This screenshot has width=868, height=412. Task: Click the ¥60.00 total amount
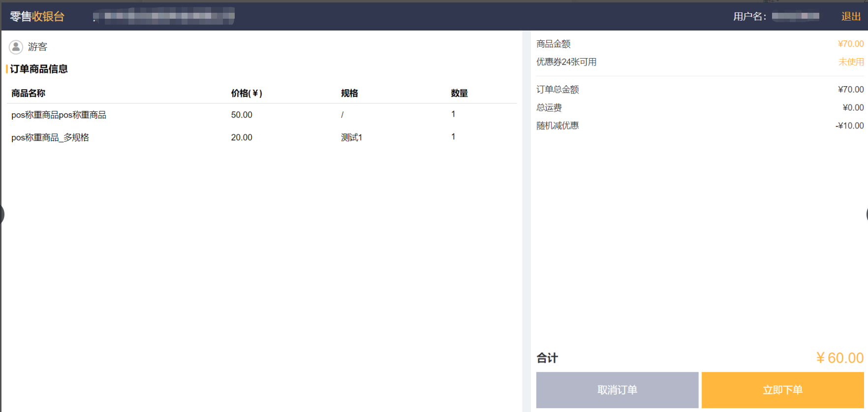point(839,358)
